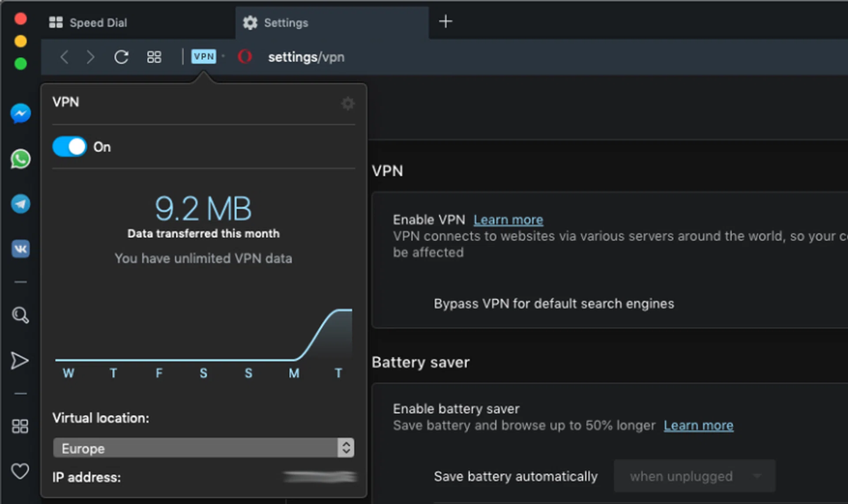Open My Flow send icon
848x504 pixels.
(x=19, y=361)
